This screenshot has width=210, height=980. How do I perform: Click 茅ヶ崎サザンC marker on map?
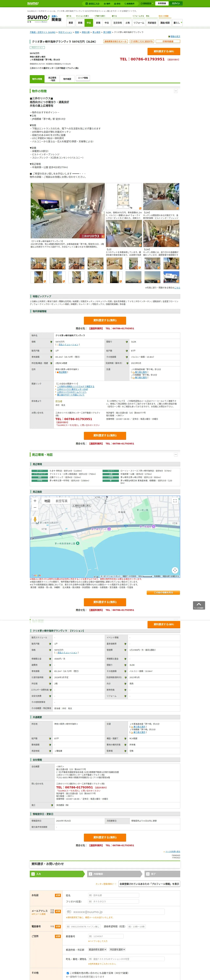[109, 529]
